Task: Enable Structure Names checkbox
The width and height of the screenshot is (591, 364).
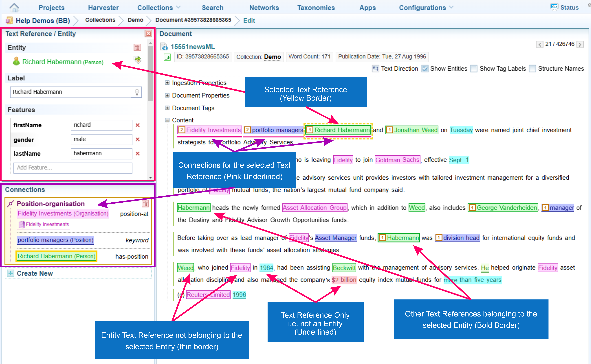Action: tap(532, 69)
